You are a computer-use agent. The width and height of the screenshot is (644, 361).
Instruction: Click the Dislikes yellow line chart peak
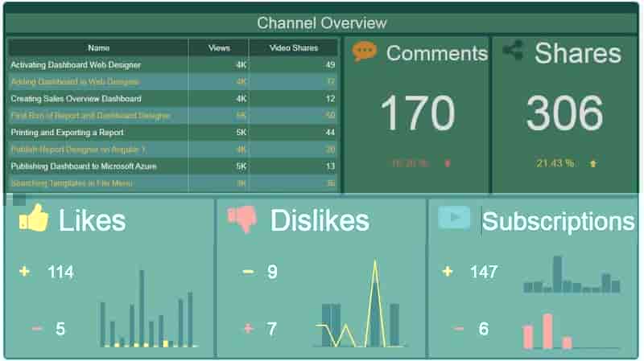375,263
